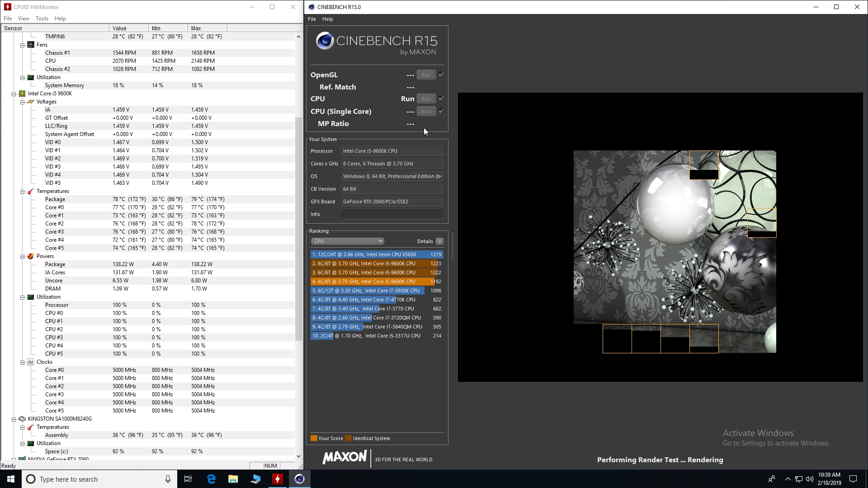Screen dimensions: 868x488
Task: Click the Fans category icon in HWMonitor
Action: (31, 45)
